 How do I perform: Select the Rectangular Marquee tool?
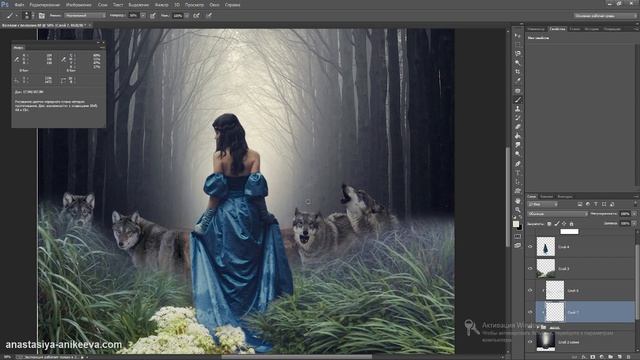[518, 44]
